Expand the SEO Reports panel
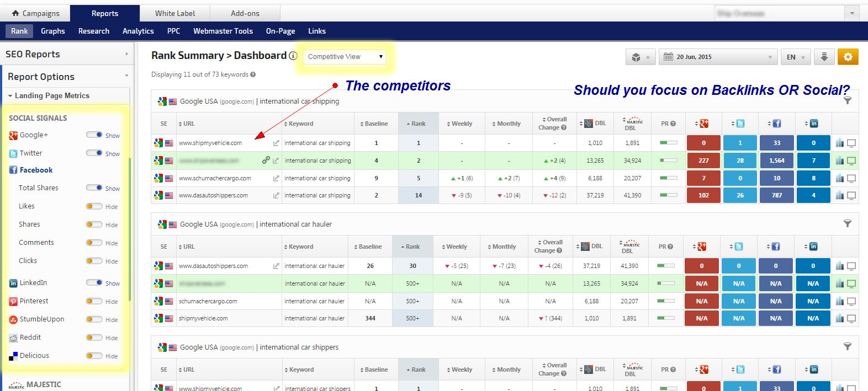Viewport: 868px width, 391px height. (66, 54)
